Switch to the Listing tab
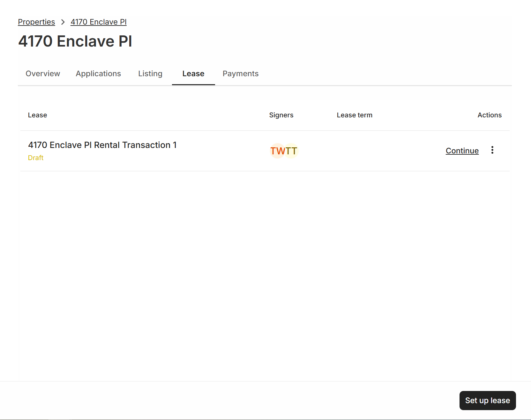Image resolution: width=531 pixels, height=420 pixels. [x=150, y=74]
